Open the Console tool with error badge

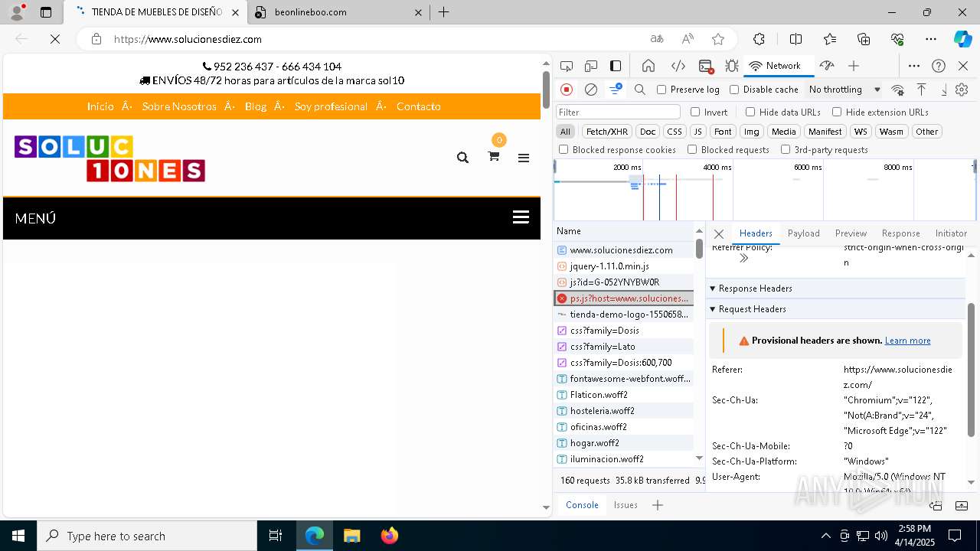[706, 66]
